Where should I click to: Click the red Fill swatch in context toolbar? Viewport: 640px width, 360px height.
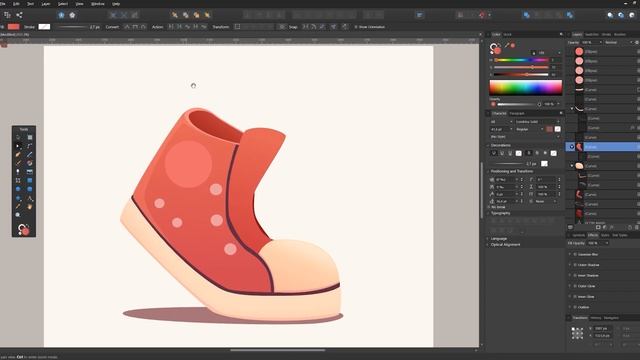pyautogui.click(x=13, y=27)
